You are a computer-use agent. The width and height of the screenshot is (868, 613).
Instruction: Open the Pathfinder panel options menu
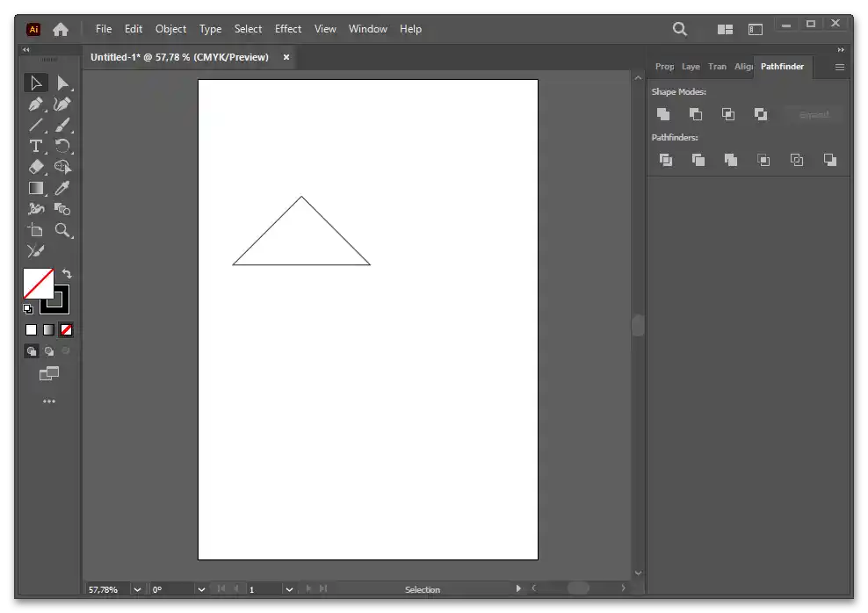pyautogui.click(x=839, y=67)
